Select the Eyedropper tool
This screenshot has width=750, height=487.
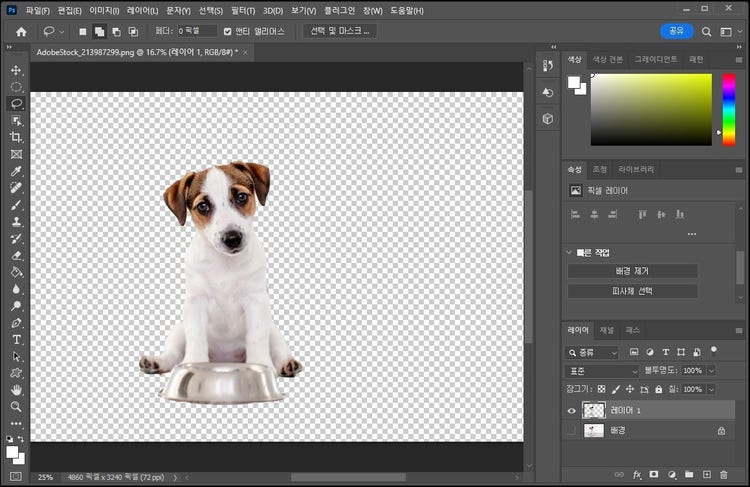coord(16,171)
